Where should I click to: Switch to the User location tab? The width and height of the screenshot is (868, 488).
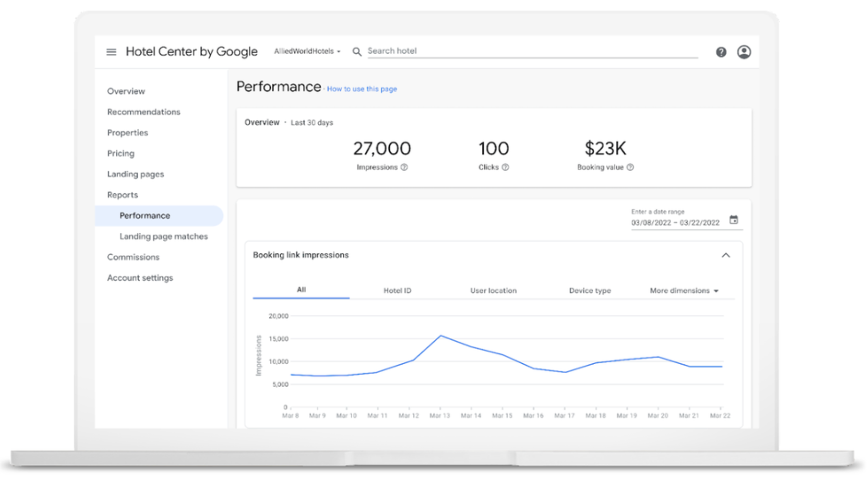point(493,291)
